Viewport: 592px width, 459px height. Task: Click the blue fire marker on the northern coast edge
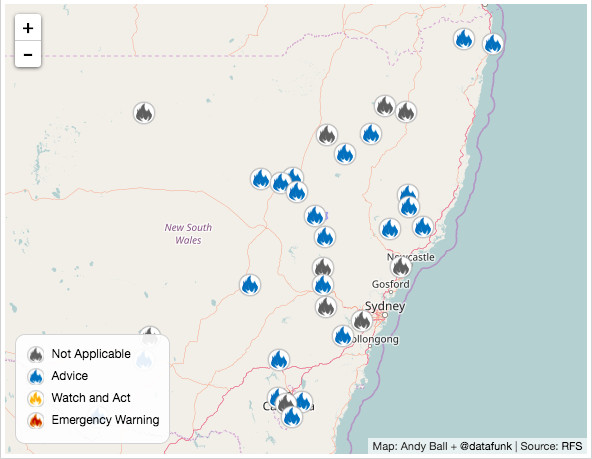[493, 43]
